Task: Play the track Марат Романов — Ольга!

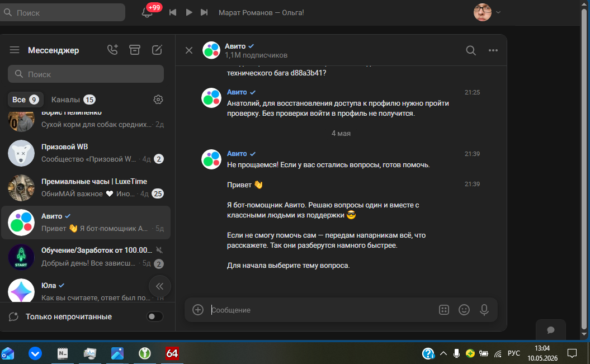Action: (189, 12)
